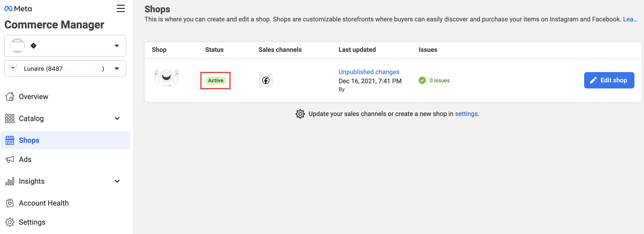Click the gear icon beside 'Update your sales channels'

300,114
